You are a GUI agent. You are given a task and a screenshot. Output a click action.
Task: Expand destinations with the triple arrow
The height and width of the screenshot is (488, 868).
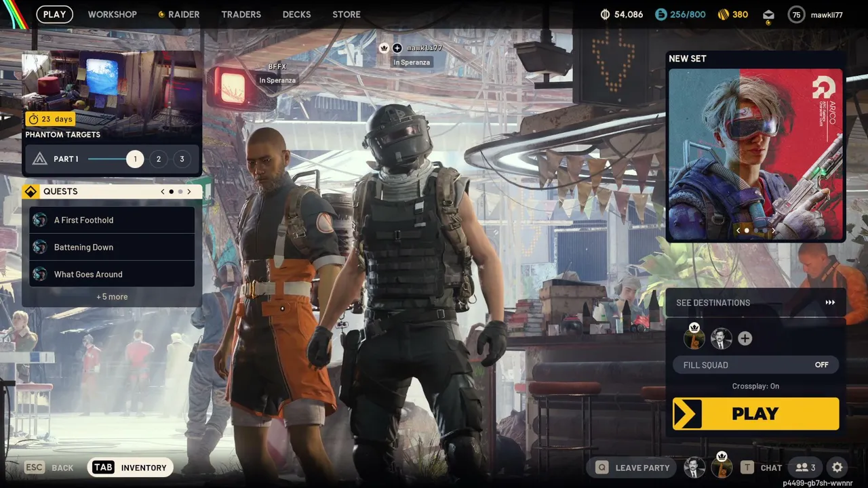click(x=830, y=302)
